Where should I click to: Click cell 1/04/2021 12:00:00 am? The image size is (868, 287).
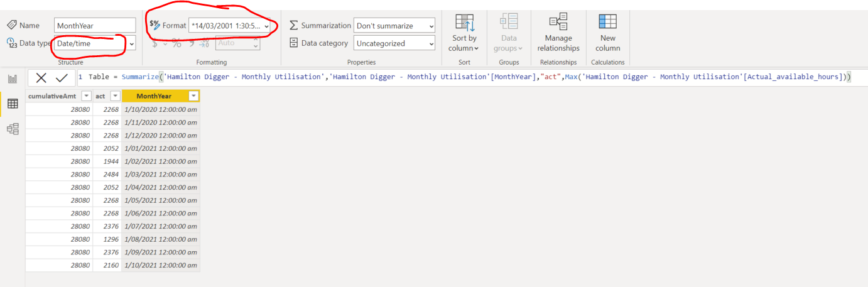161,187
